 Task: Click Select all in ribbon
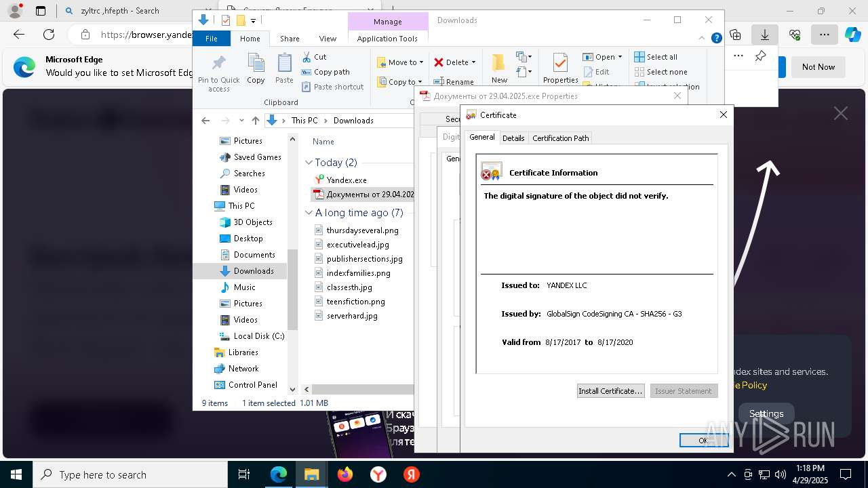coord(656,57)
